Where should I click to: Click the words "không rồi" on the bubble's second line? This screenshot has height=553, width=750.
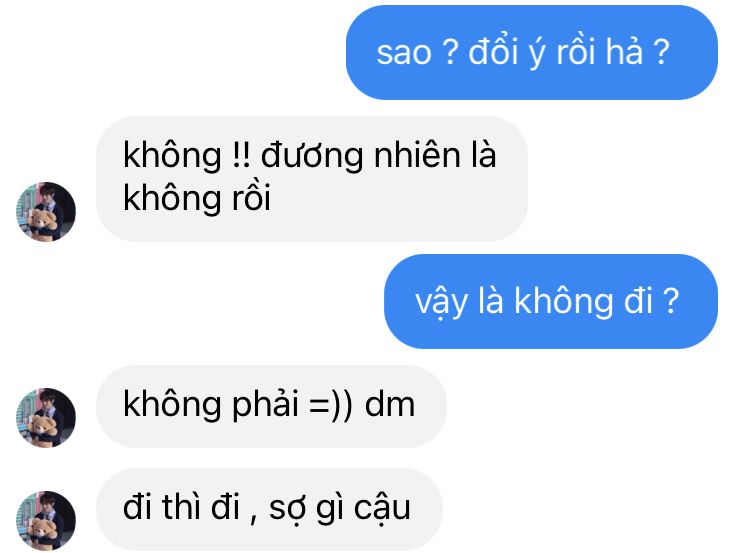point(197,197)
